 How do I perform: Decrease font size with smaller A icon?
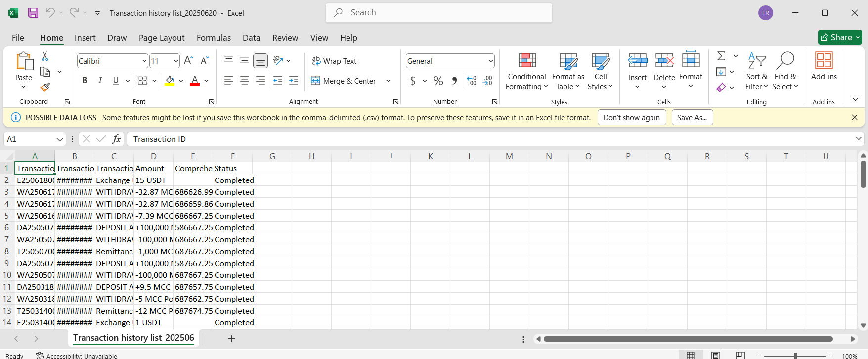205,61
